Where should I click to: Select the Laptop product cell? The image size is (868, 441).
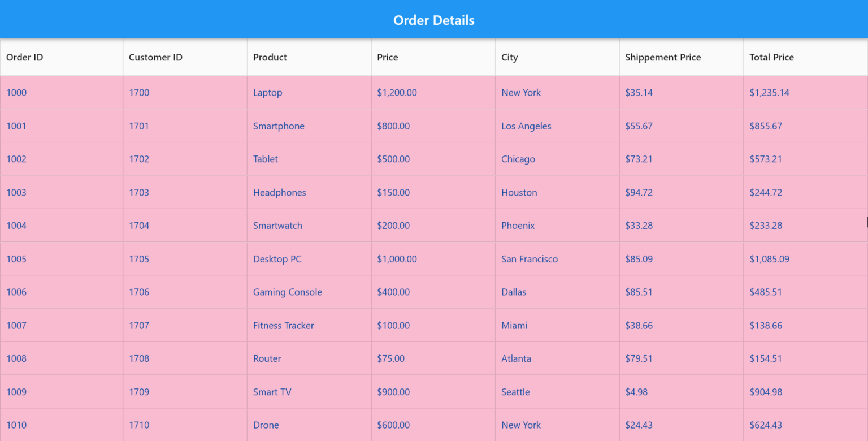268,92
